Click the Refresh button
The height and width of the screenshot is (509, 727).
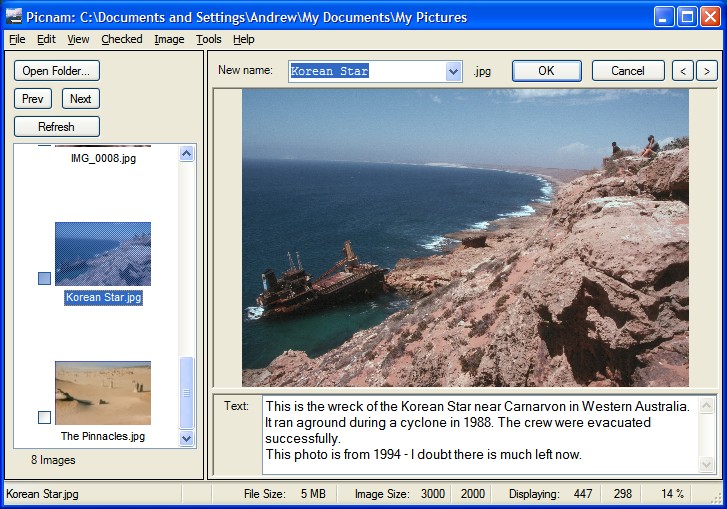[x=56, y=127]
